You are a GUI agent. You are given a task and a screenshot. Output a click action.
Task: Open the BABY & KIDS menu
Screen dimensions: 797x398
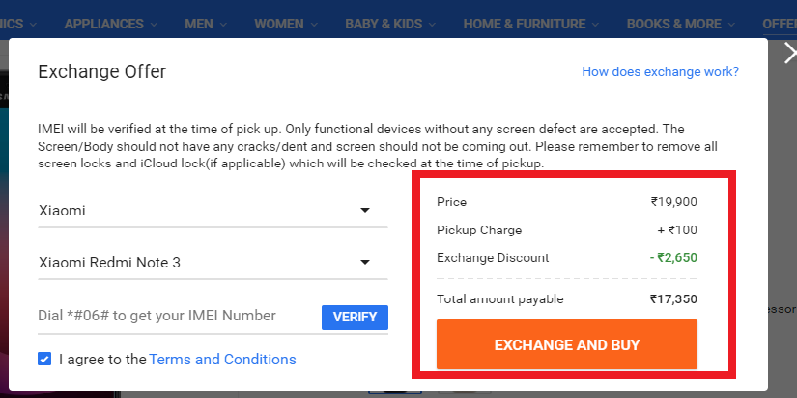[390, 24]
